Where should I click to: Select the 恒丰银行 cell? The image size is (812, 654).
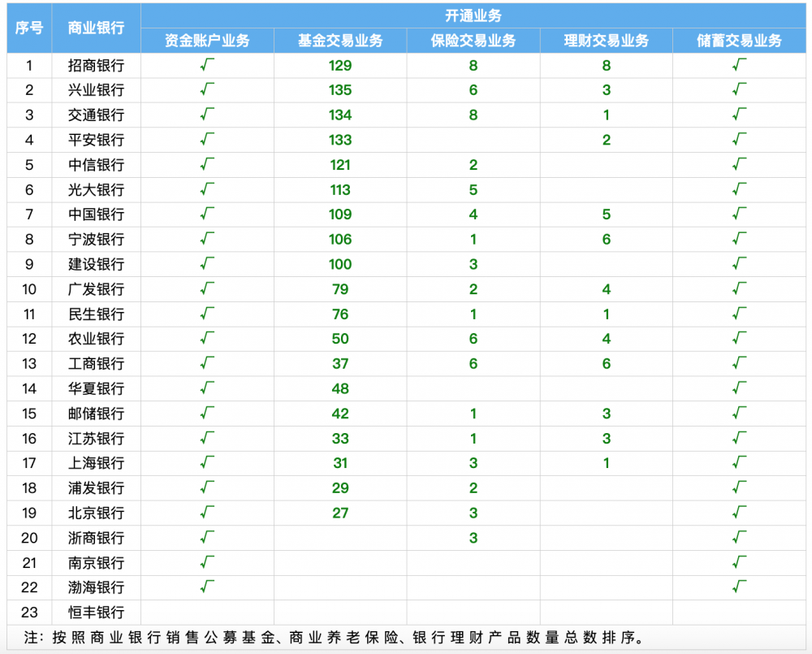[97, 613]
